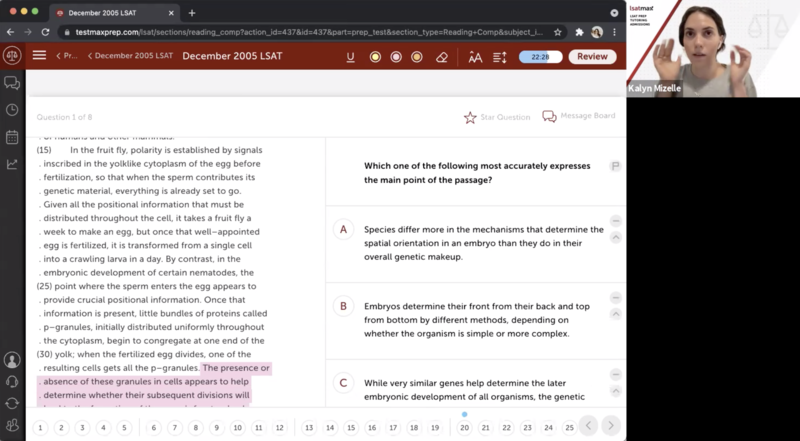This screenshot has height=441, width=800.
Task: Open the font size AA control
Action: [x=475, y=57]
